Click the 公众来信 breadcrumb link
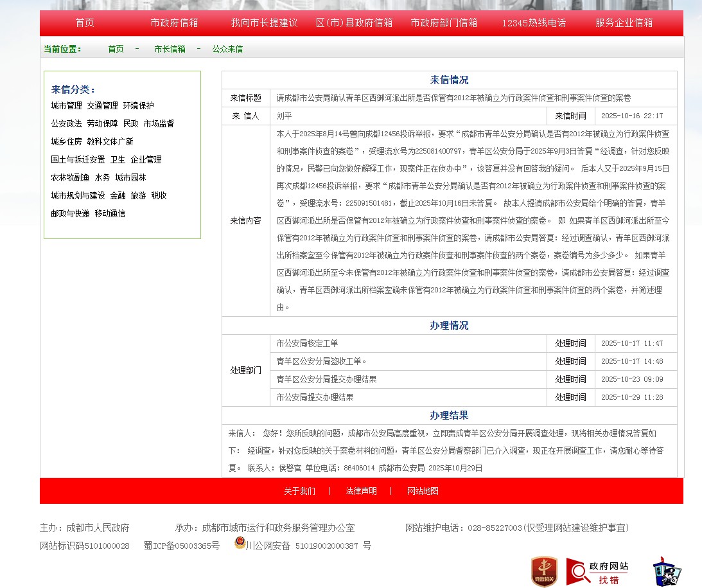This screenshot has width=702, height=588. click(x=227, y=49)
